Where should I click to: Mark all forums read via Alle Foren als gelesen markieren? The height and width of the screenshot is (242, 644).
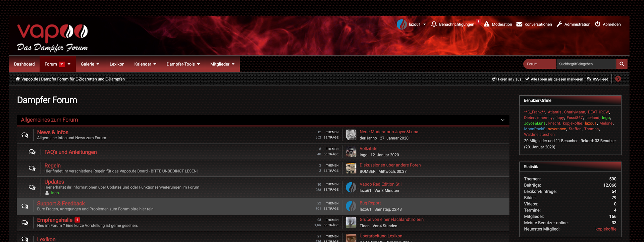(x=554, y=79)
